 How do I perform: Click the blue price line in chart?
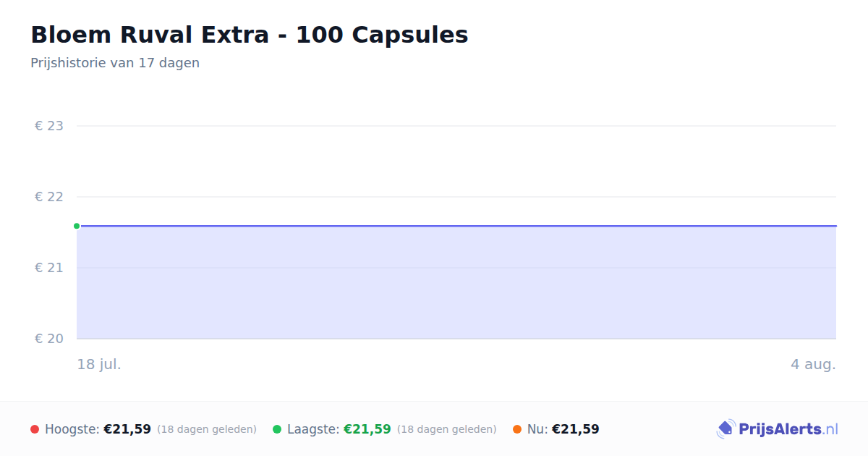coord(456,226)
